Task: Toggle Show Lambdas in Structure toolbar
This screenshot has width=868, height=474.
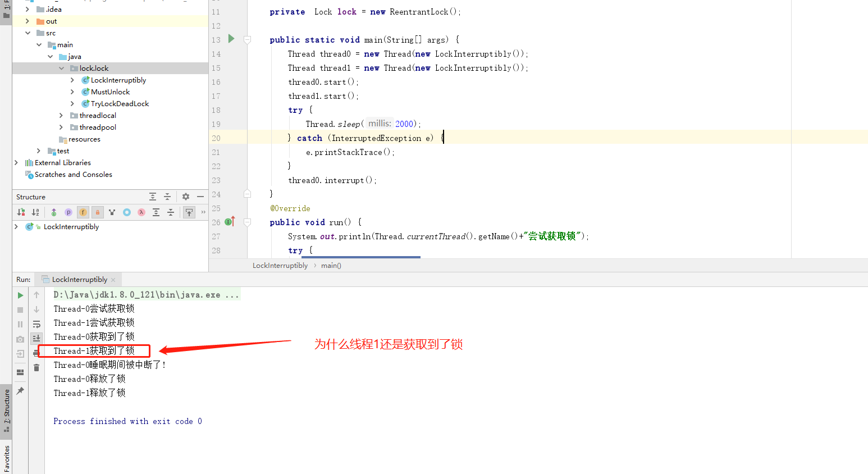Action: 141,212
